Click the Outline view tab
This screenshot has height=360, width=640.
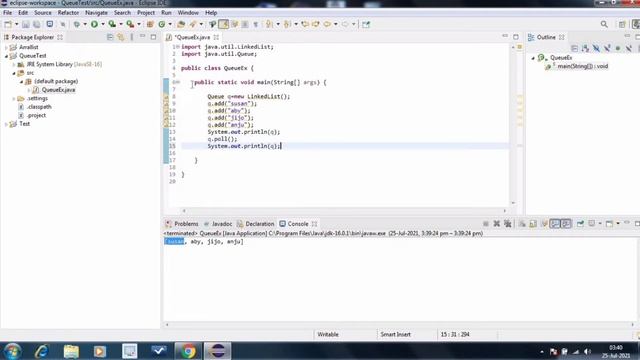point(546,37)
